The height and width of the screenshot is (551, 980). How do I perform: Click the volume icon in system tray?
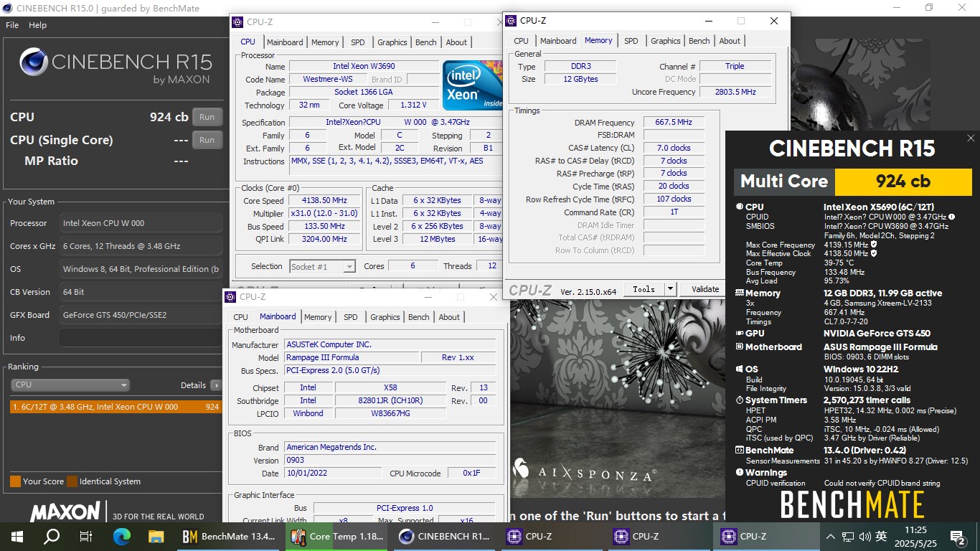(x=864, y=536)
